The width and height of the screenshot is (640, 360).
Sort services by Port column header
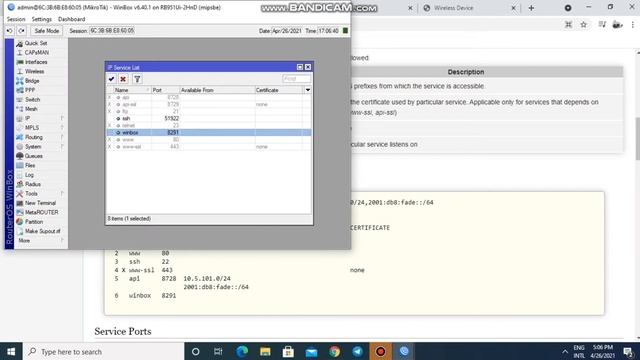(165, 90)
